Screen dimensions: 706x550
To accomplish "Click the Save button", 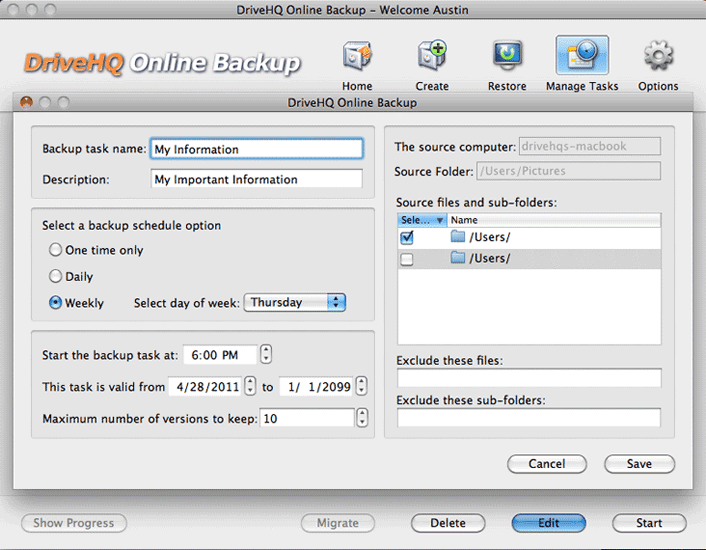I will (x=639, y=464).
